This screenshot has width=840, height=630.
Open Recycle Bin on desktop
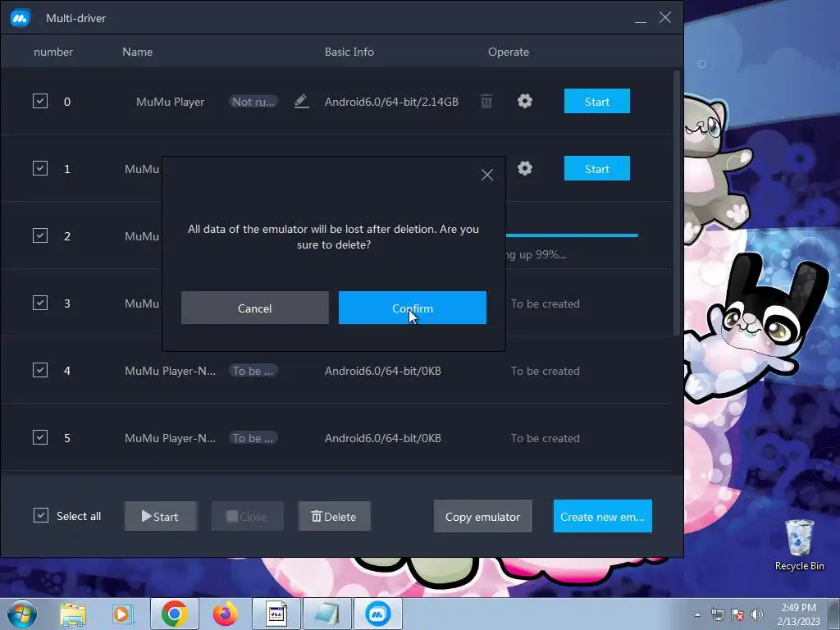click(799, 545)
